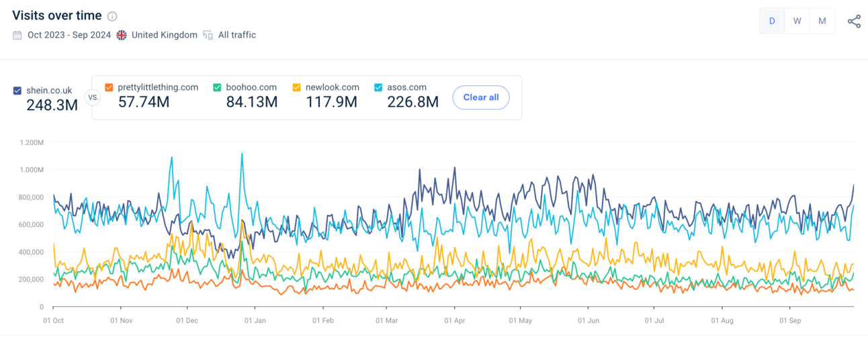This screenshot has height=343, width=868.
Task: Toggle the newlook.com checkbox
Action: (297, 87)
